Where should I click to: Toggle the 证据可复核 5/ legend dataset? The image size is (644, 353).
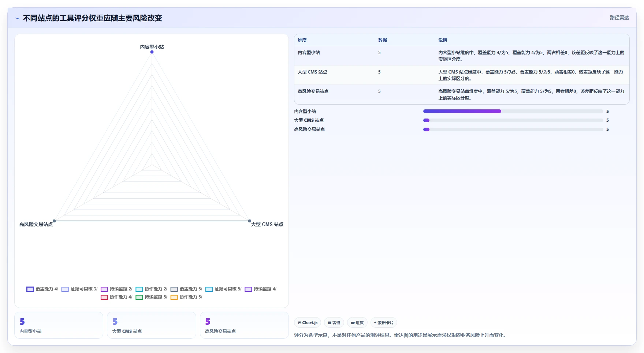(223, 289)
